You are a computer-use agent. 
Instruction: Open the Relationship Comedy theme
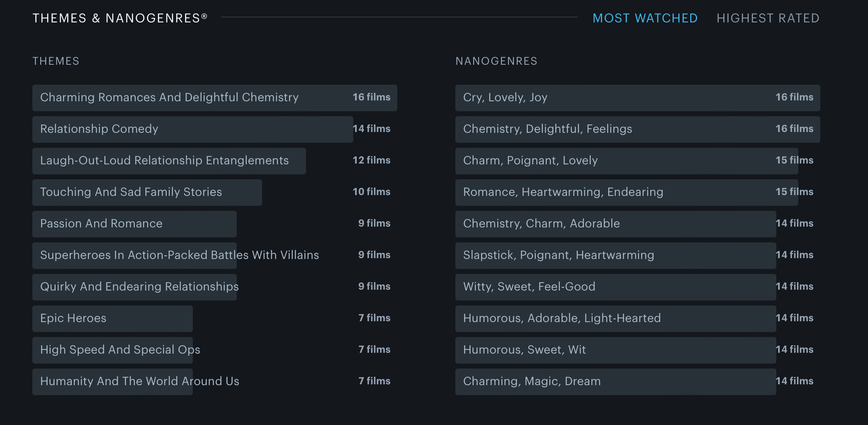tap(99, 129)
